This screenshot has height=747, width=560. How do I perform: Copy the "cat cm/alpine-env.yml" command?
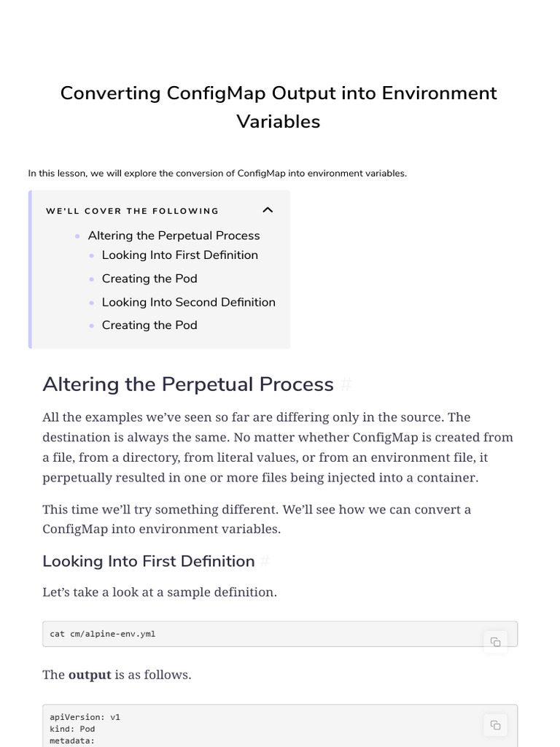tap(495, 642)
